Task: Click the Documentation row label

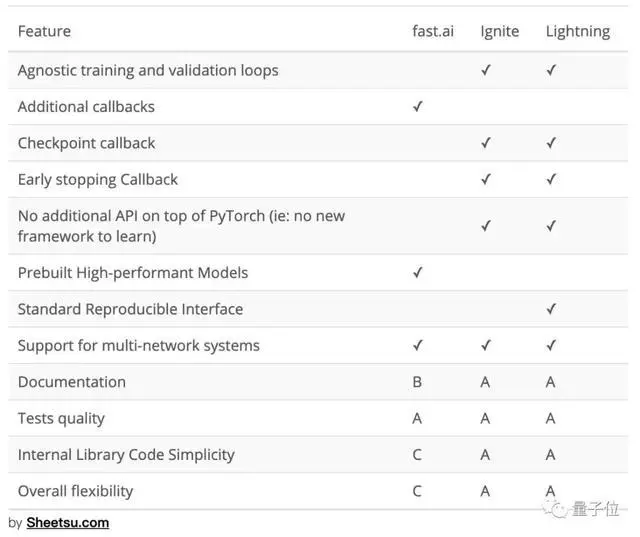Action: [x=72, y=382]
